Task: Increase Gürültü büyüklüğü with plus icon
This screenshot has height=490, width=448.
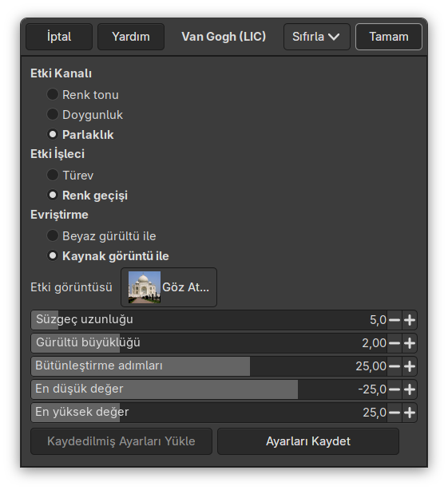Action: (409, 343)
